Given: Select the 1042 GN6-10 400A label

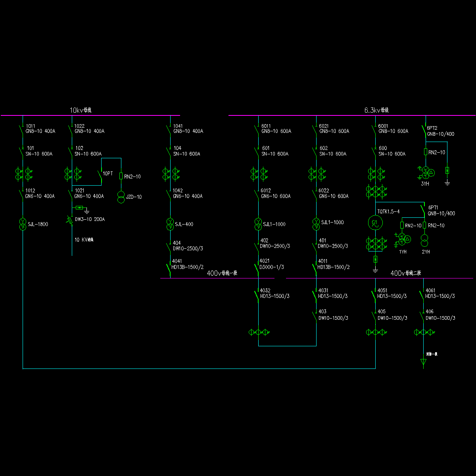Looking at the screenshot, I should (188, 194).
